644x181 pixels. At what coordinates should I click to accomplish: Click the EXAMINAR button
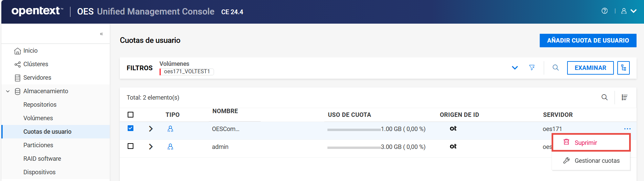tap(590, 68)
